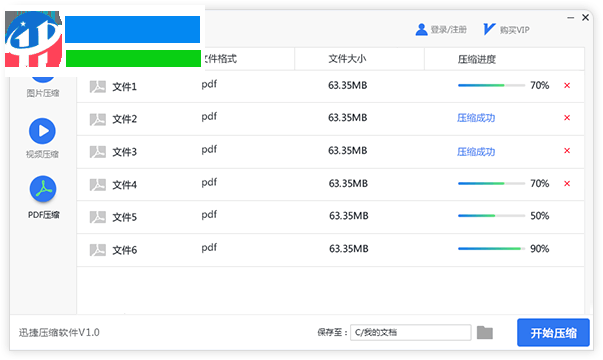Start compression with 开始压缩 button
Viewport: 603px width, 360px height.
pyautogui.click(x=553, y=333)
